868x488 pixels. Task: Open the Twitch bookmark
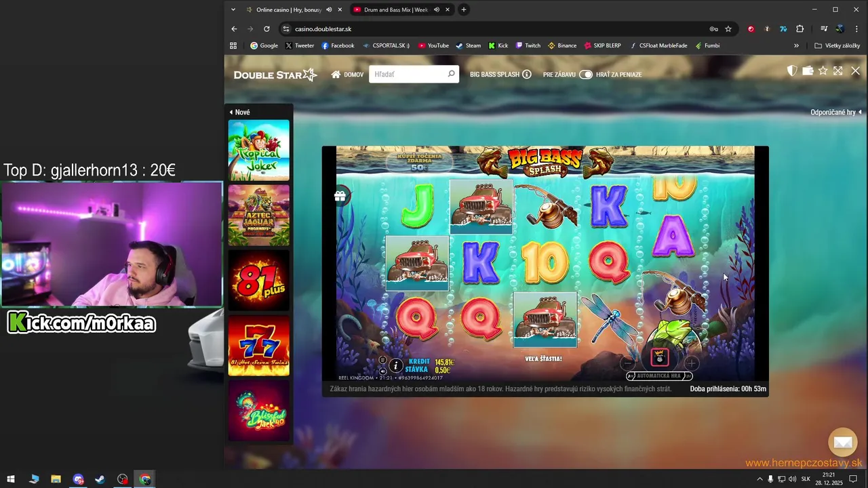pos(528,45)
